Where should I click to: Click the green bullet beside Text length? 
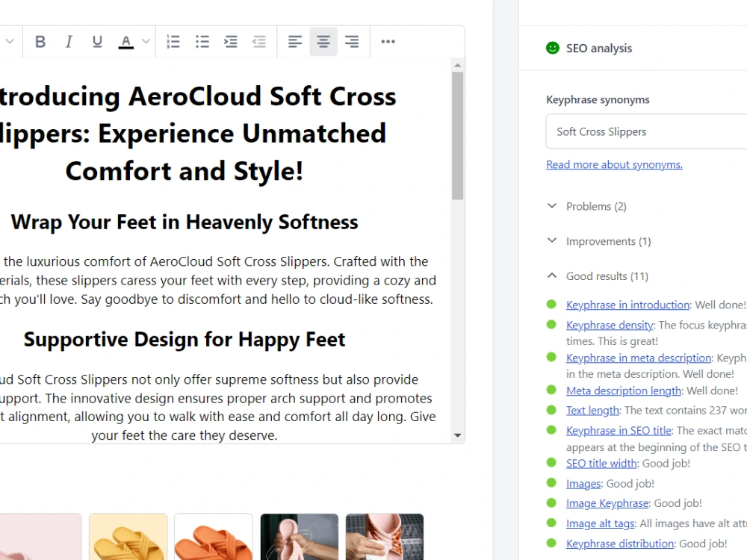552,410
